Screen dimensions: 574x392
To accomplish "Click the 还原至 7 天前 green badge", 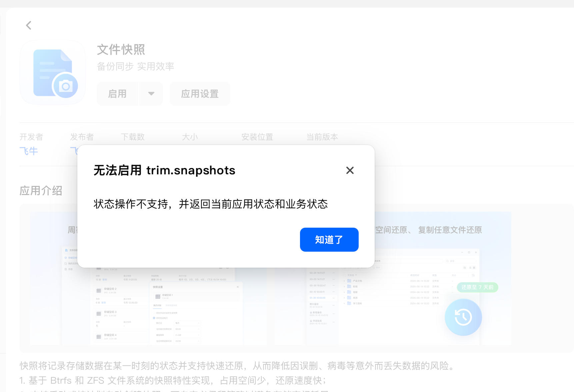I will click(x=477, y=287).
